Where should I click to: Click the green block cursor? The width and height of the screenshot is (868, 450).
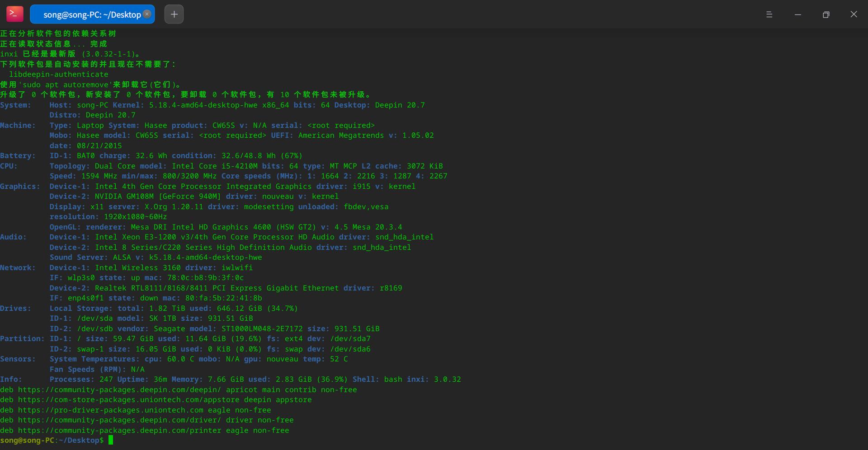[x=110, y=440]
